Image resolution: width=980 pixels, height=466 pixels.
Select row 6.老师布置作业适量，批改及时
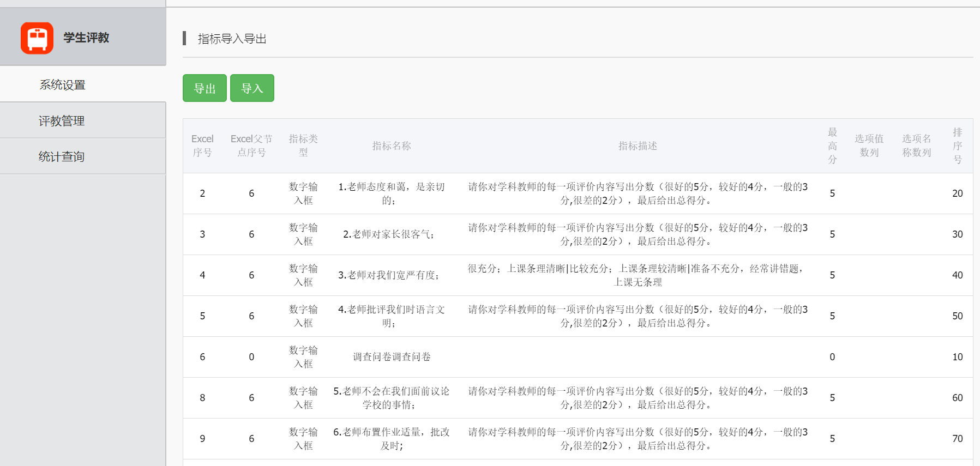(x=392, y=439)
